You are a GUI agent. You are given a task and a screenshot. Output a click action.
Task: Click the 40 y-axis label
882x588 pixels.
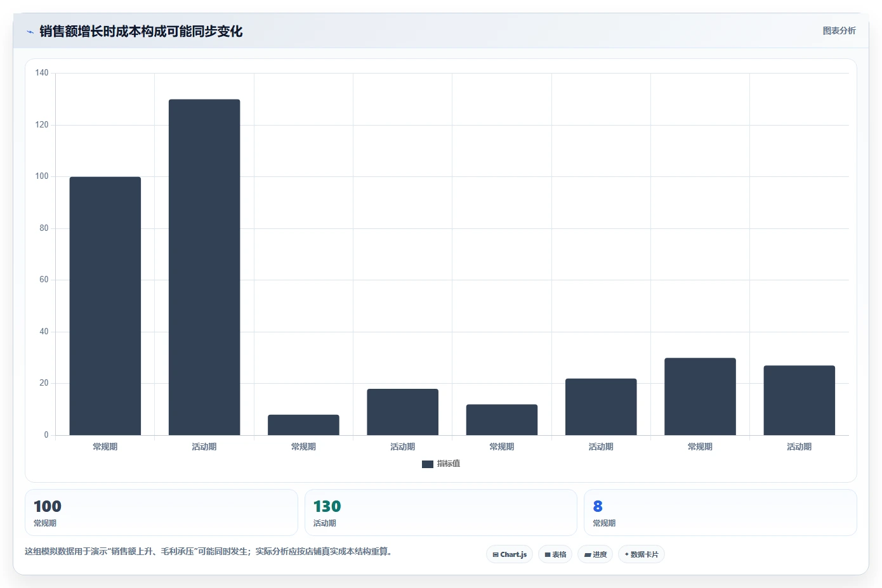(44, 332)
